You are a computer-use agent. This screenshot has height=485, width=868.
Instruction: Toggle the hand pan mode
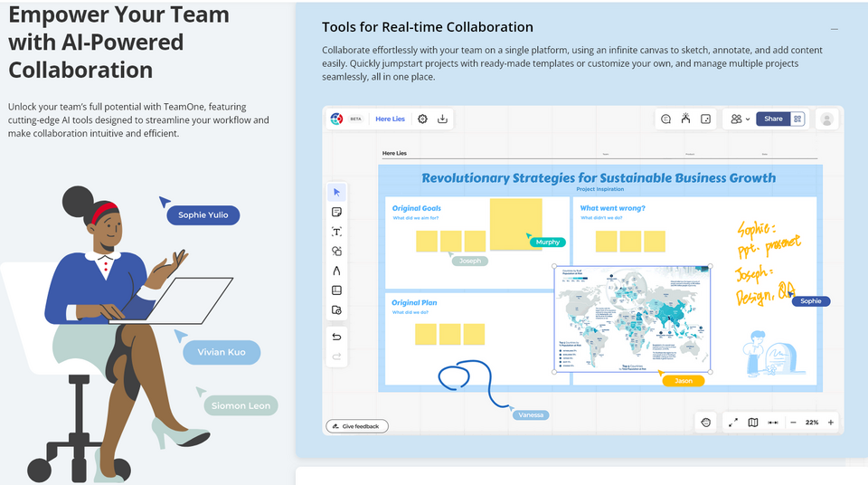point(706,423)
